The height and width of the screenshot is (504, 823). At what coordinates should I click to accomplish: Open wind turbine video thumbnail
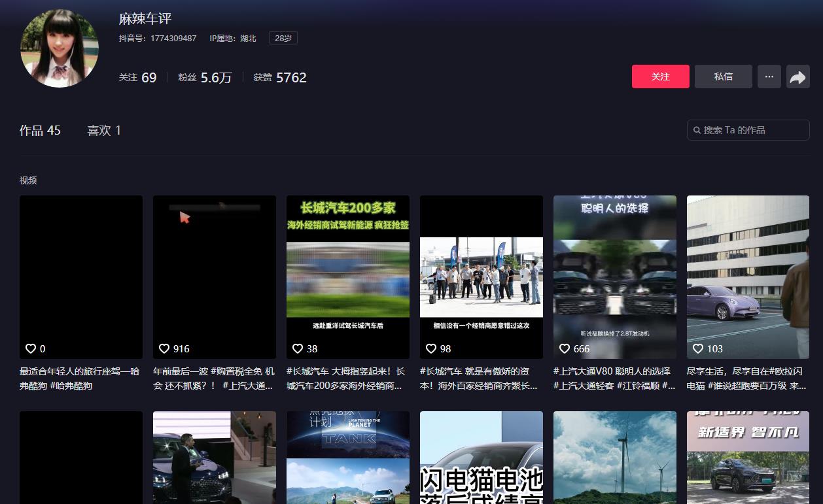(615, 458)
